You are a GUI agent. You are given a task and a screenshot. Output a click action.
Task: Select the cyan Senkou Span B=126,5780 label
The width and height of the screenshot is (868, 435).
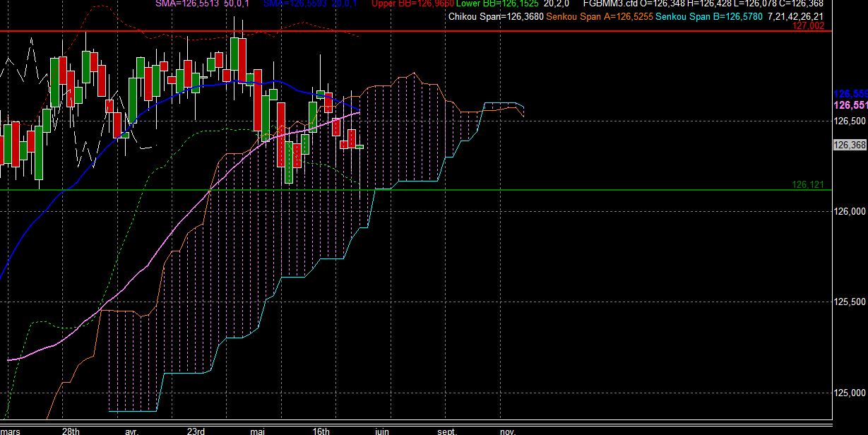(708, 17)
